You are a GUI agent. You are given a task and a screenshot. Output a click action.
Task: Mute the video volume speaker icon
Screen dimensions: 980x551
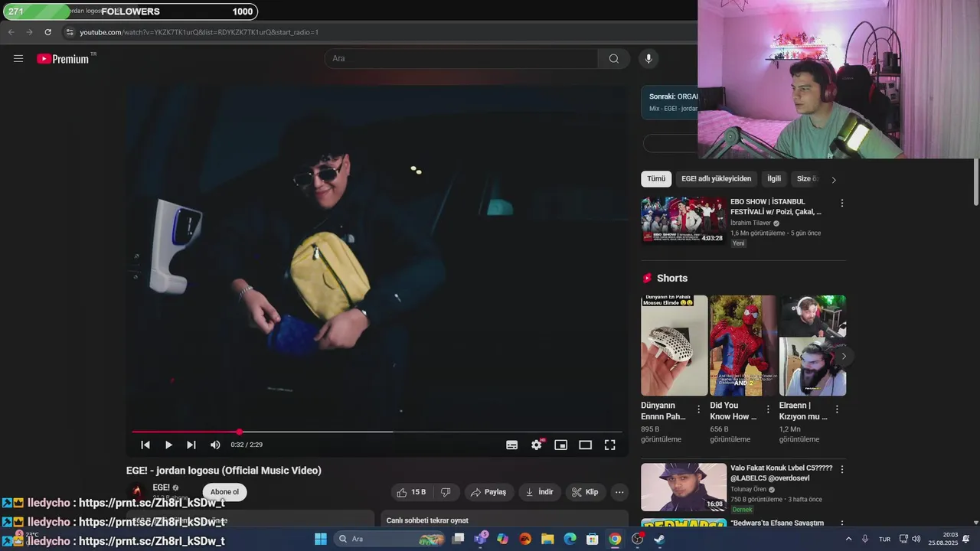pos(215,445)
